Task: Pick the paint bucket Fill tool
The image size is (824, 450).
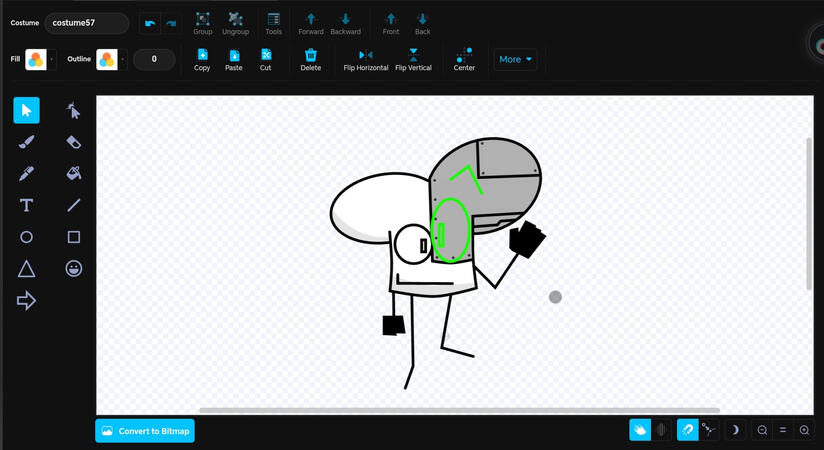Action: pos(74,174)
